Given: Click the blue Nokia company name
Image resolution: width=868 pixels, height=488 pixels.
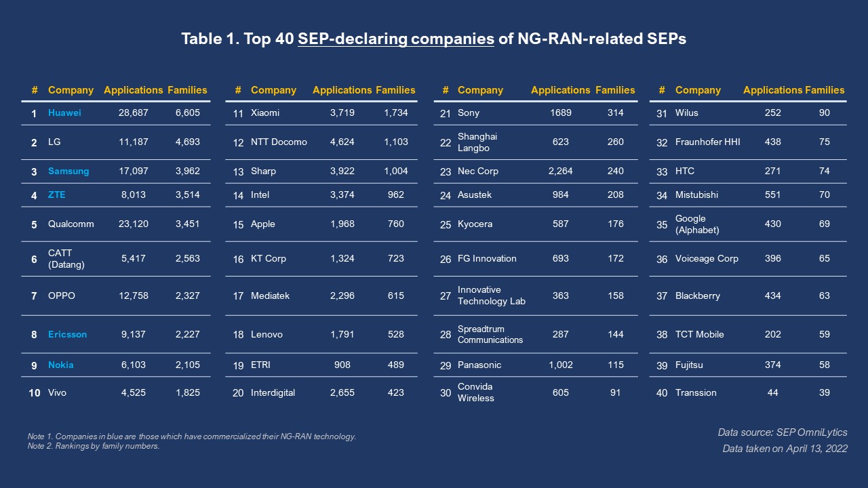Looking at the screenshot, I should (61, 365).
